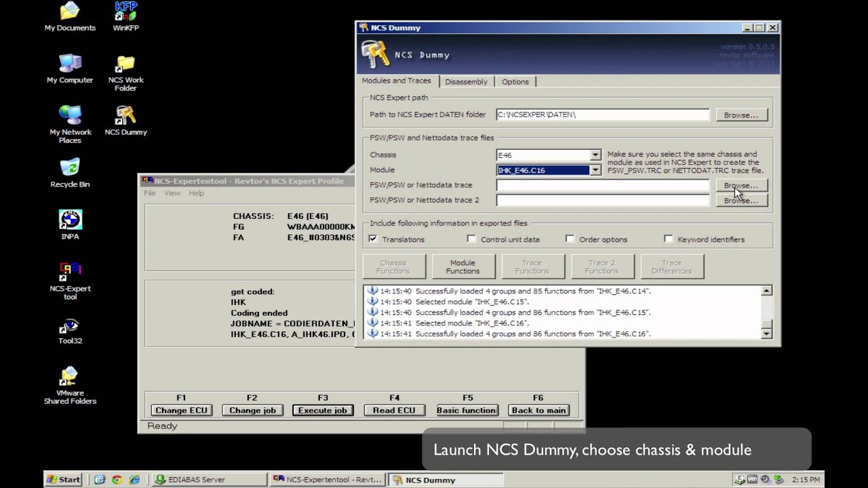Click the FSW/PSW or Nettodata trace field
The image size is (868, 488).
coord(603,185)
